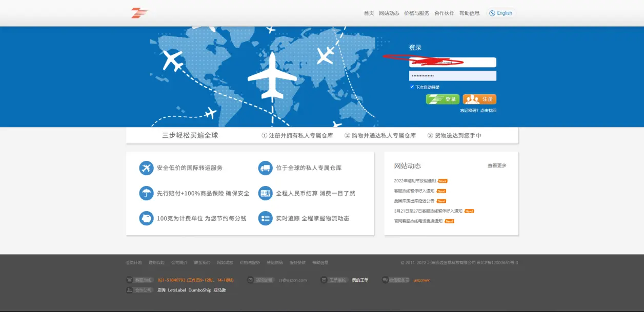
Task: Open the 3月21日至27日客服热线暂停呼入通知 announcement
Action: (428, 211)
